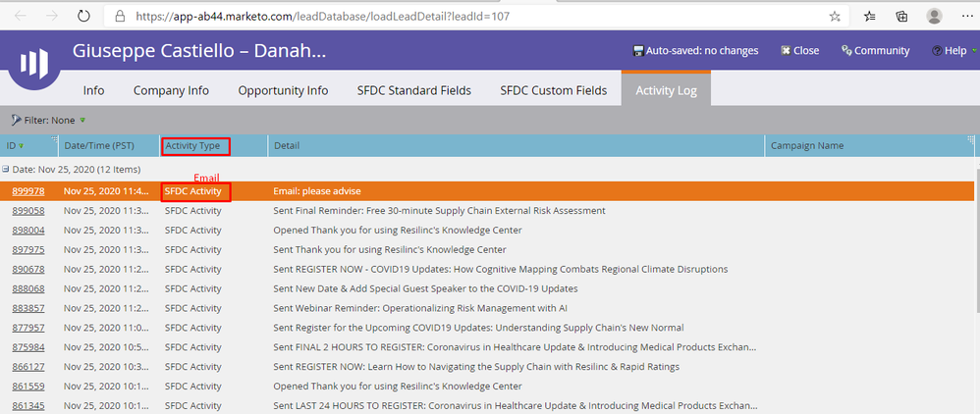Open activity ID 899978 link
The height and width of the screenshot is (414, 980).
coord(27,191)
